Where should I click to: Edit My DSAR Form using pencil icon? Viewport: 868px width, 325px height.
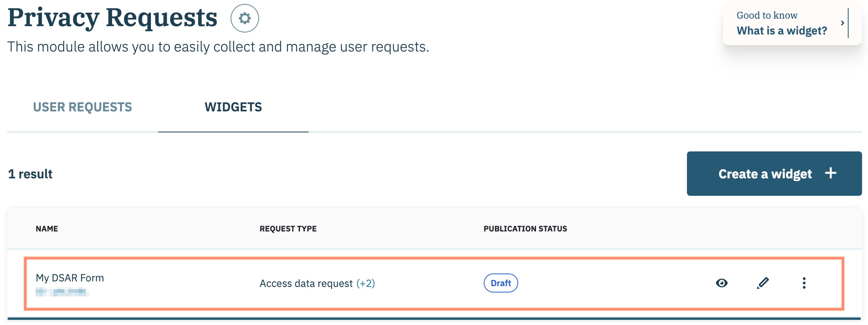pyautogui.click(x=763, y=283)
